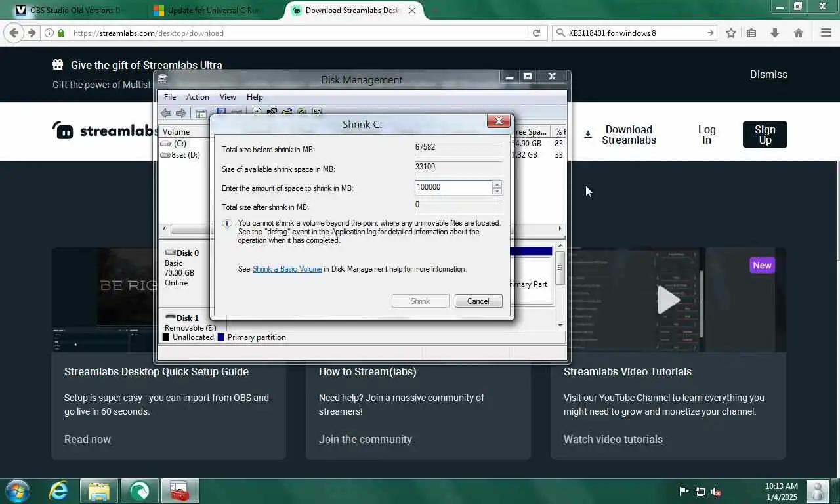This screenshot has width=840, height=504.
Task: Click the user avatar tile on taskbar
Action: [x=818, y=492]
